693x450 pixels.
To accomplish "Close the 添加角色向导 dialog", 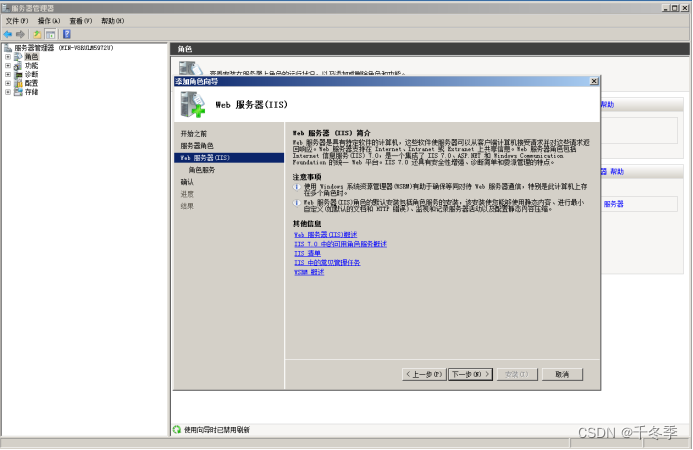I will (594, 81).
